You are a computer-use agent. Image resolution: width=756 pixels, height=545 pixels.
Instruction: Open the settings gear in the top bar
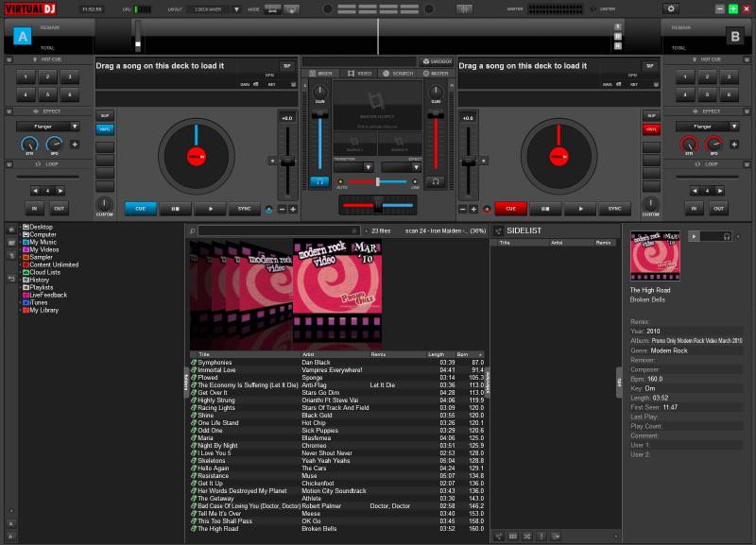(x=671, y=9)
